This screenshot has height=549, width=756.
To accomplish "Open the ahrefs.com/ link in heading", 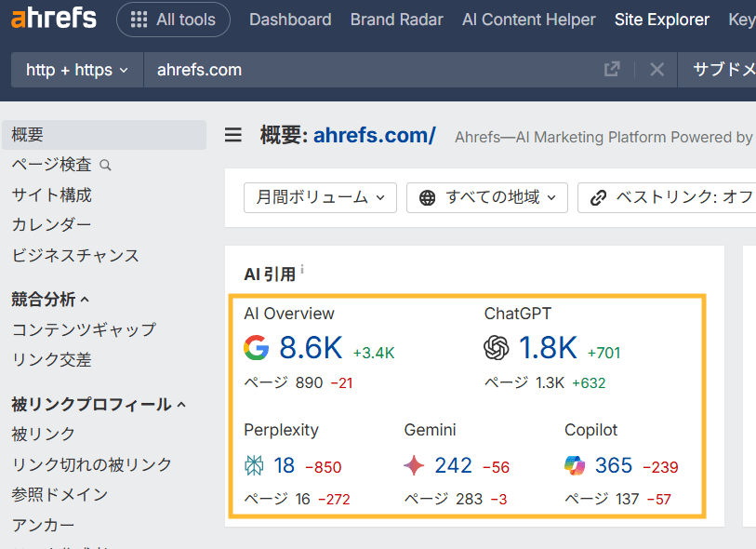I will pos(374,134).
